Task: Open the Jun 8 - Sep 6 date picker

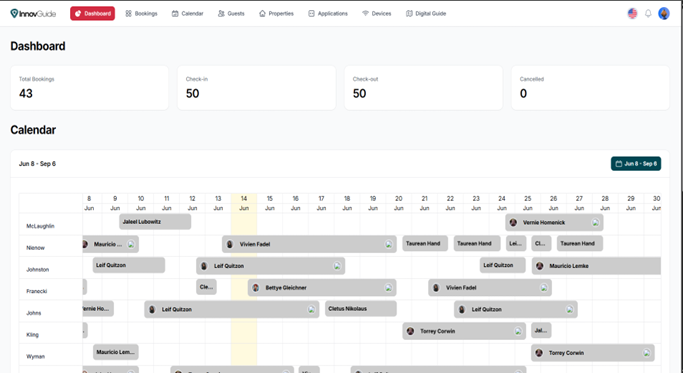Action: point(636,164)
